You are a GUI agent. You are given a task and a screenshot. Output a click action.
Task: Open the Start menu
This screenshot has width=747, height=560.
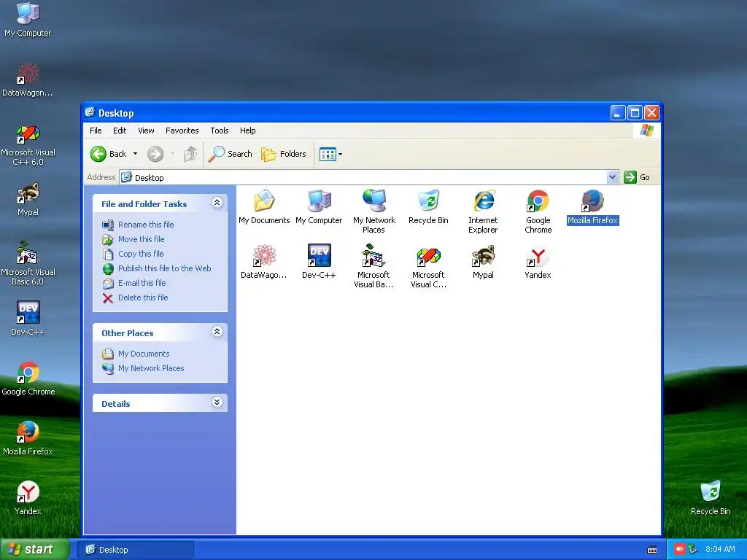pyautogui.click(x=34, y=550)
